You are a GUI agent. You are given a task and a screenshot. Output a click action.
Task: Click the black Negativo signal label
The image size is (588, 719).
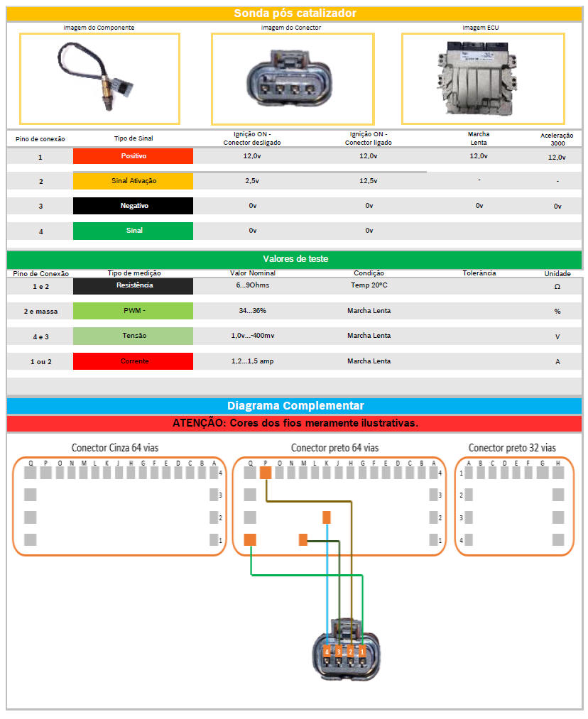pos(133,206)
